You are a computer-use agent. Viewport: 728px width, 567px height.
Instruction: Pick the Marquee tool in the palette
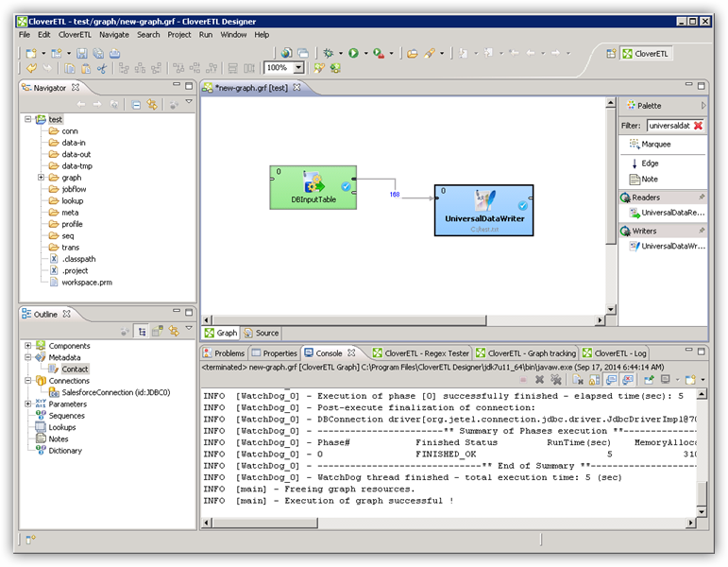click(655, 145)
